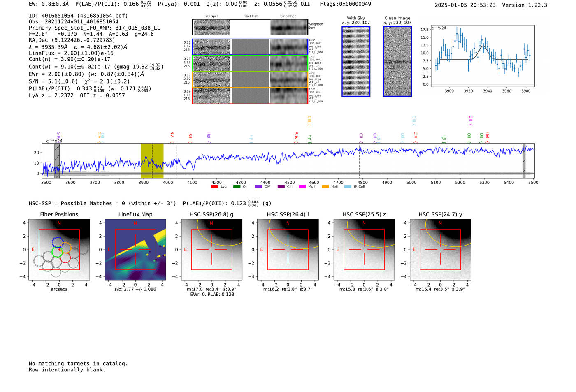Click the purple CIV legend swatch
Image resolution: width=576 pixels, height=392 pixels.
[258, 186]
